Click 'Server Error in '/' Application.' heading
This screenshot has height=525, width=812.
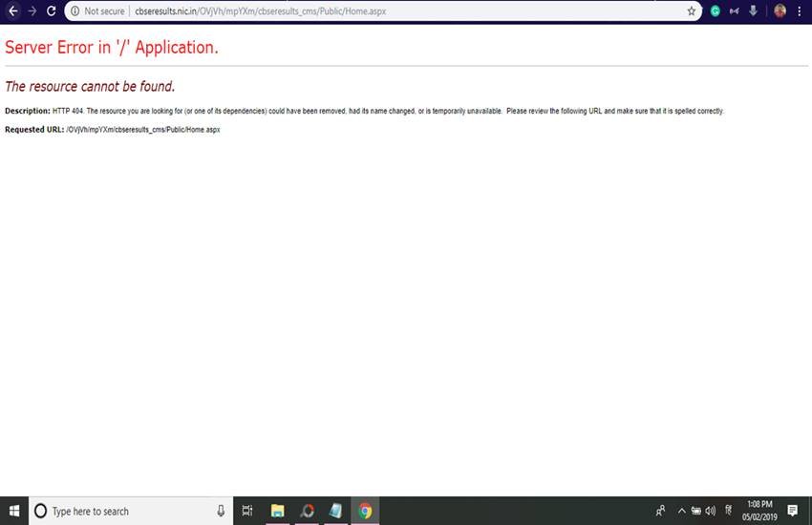112,47
